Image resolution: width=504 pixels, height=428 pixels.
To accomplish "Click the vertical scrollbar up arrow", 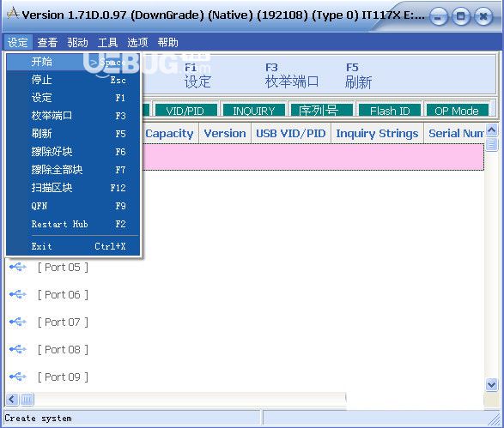I will [x=491, y=130].
